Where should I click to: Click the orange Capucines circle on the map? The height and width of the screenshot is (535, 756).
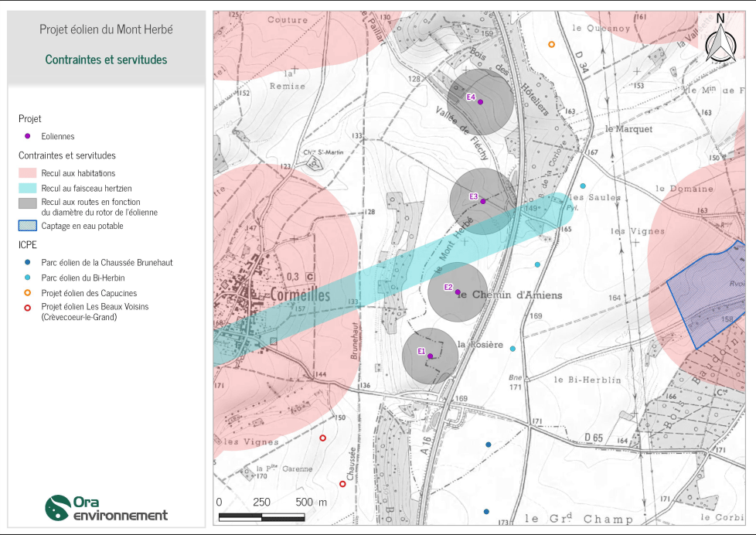coord(551,44)
